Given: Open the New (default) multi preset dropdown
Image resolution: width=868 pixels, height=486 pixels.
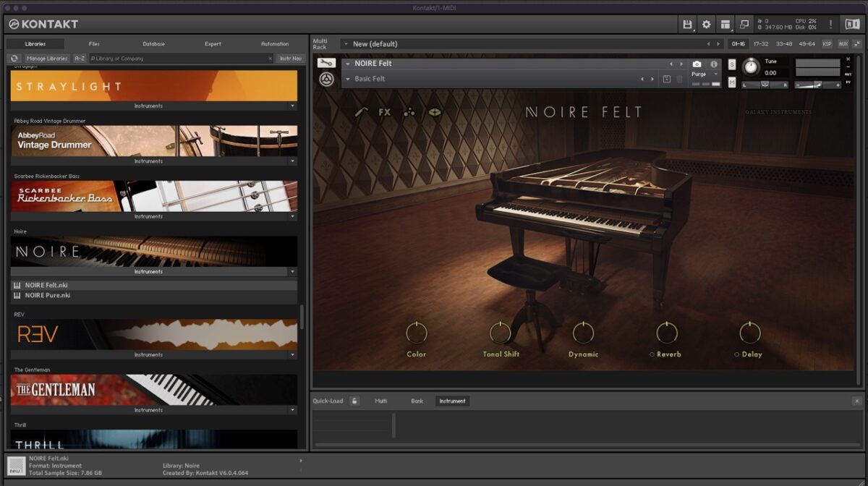Looking at the screenshot, I should 346,44.
